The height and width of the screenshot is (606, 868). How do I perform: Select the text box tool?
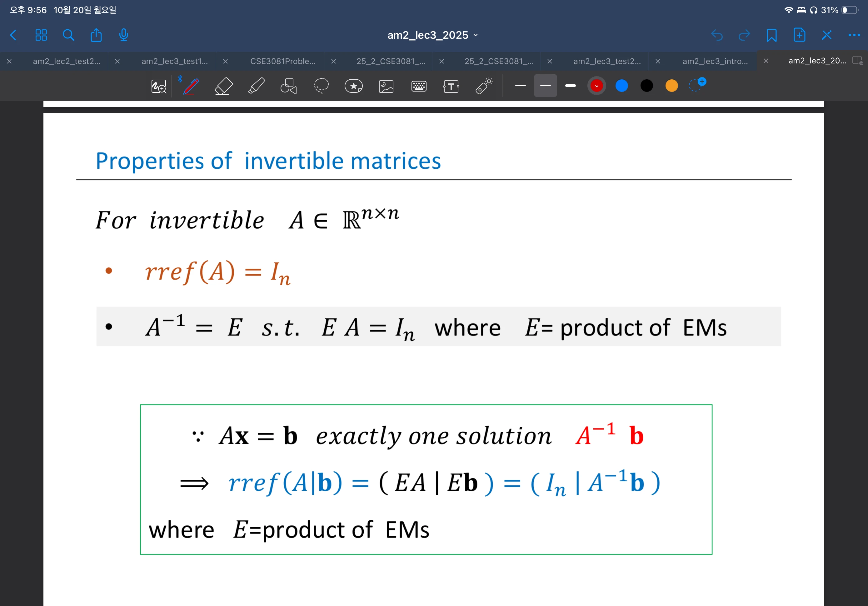click(451, 87)
